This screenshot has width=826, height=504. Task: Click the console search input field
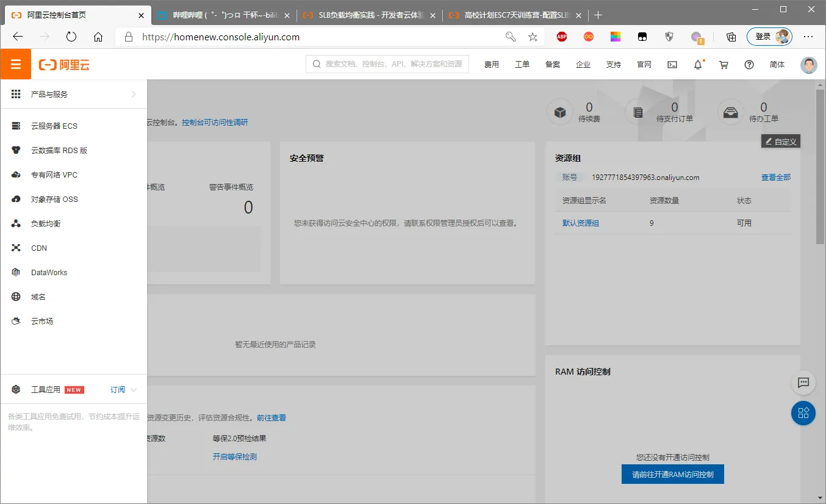(x=387, y=63)
